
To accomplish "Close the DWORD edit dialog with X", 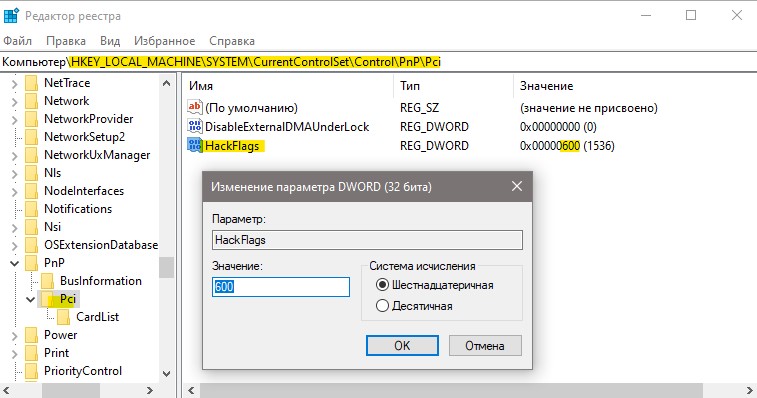I will click(517, 186).
